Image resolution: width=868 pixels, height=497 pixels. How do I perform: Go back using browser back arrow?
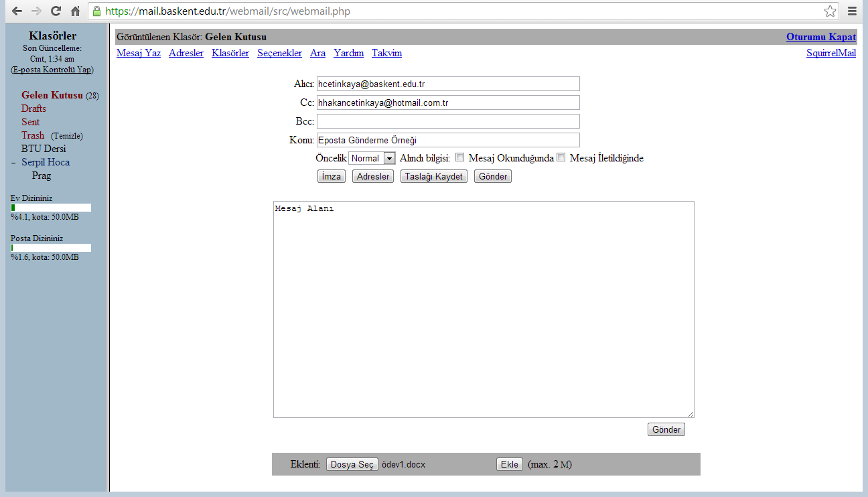17,11
